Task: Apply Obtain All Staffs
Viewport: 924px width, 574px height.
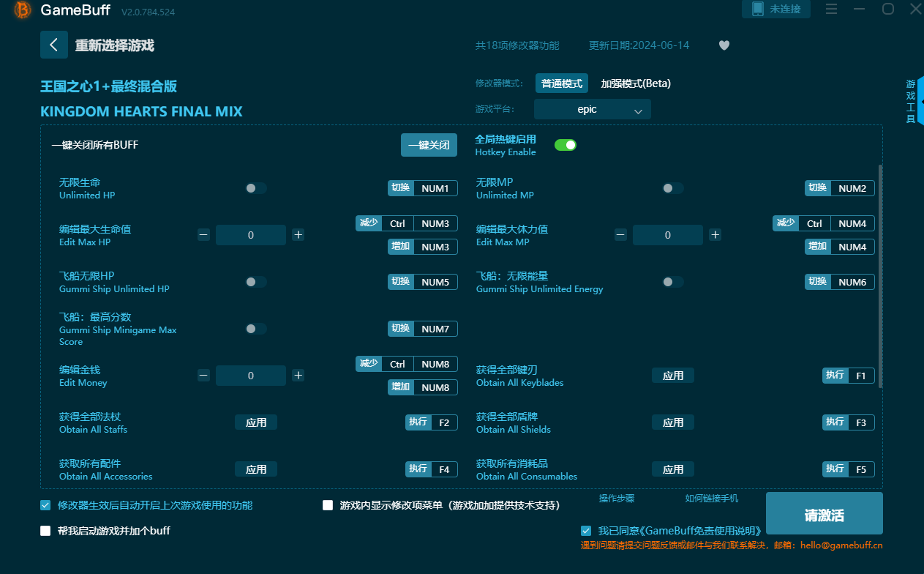Action: tap(256, 422)
